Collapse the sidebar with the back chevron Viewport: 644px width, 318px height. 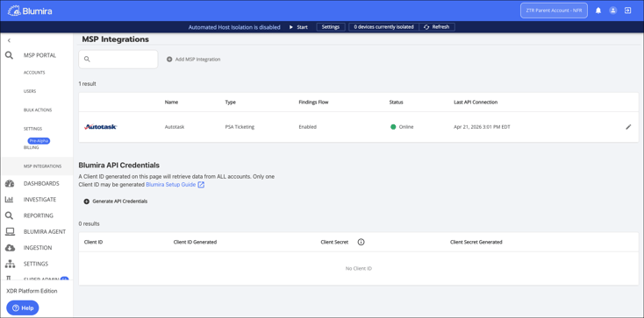click(9, 40)
